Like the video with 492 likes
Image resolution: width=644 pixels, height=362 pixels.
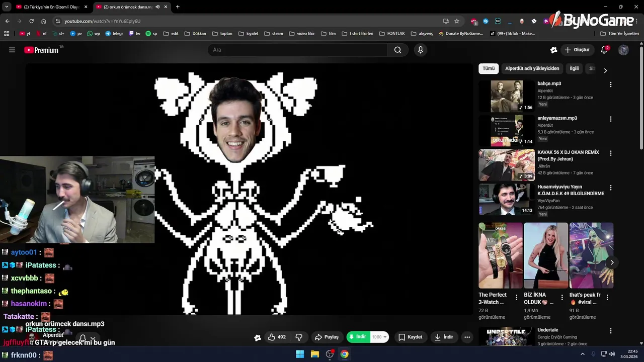(x=277, y=337)
